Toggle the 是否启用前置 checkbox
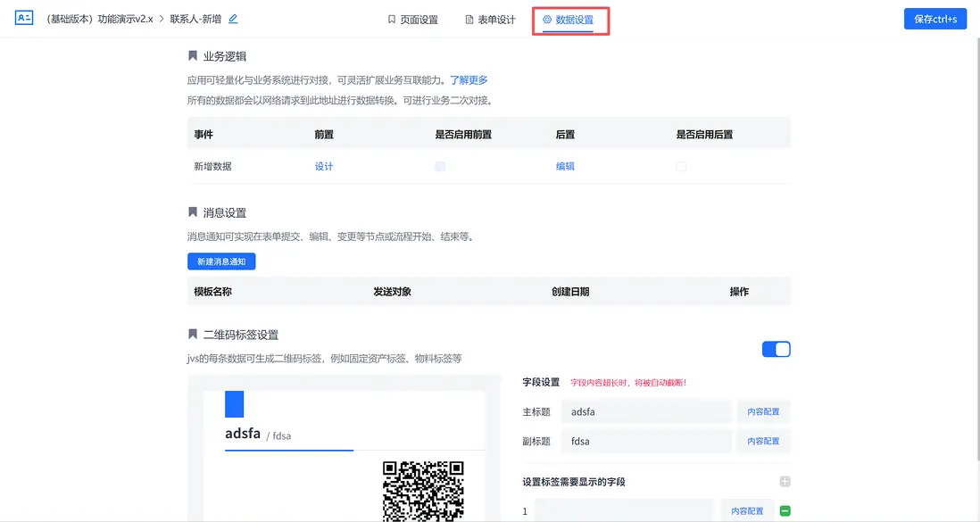980x522 pixels. click(x=440, y=166)
